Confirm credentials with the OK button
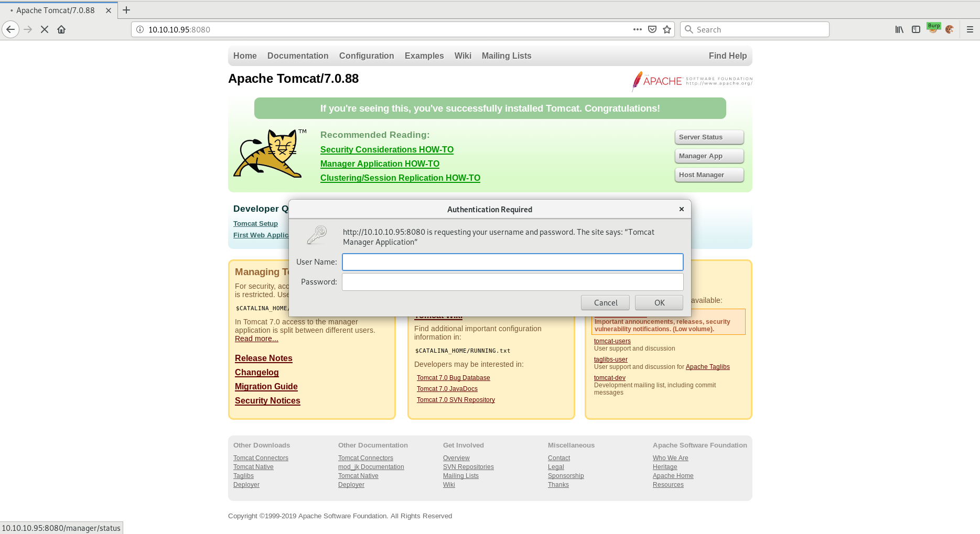Viewport: 980px width, 534px height. (x=659, y=302)
